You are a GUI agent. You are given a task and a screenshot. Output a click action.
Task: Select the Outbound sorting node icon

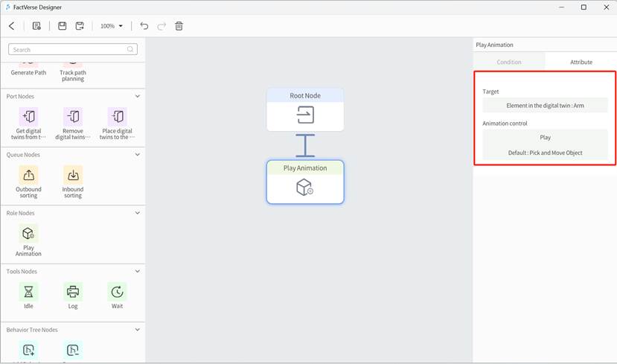[x=28, y=175]
